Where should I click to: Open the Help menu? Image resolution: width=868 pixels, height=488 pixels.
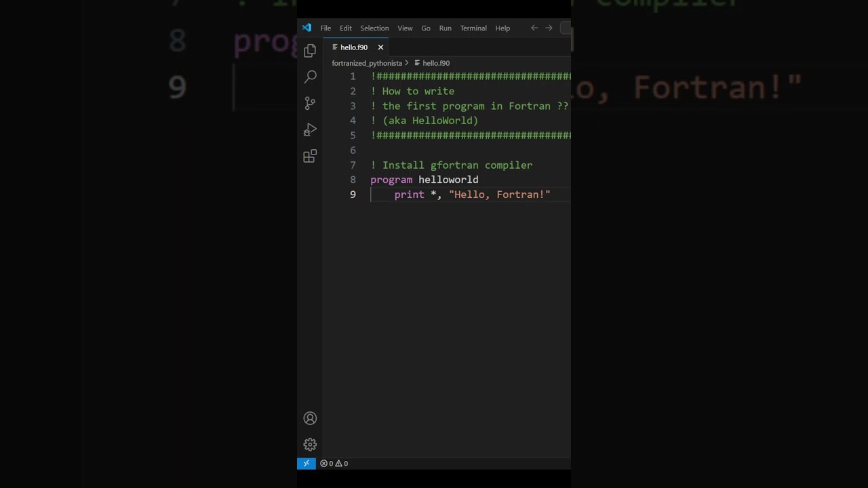[502, 28]
